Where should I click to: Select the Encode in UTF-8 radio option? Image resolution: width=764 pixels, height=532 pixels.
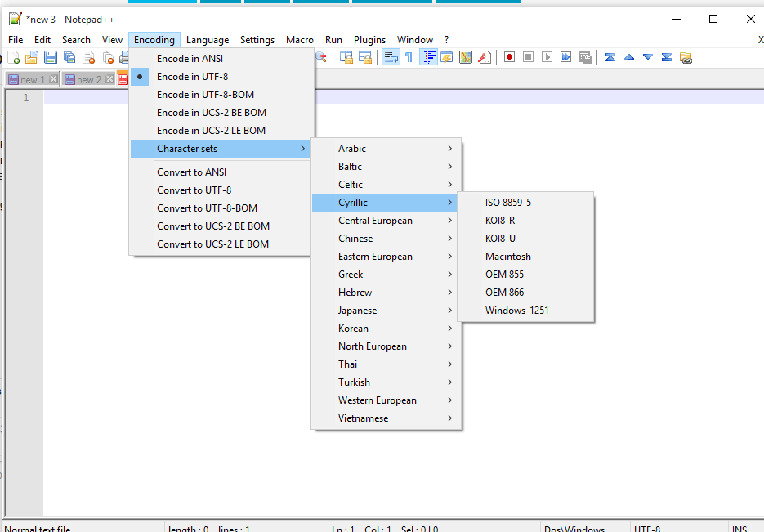tap(140, 77)
